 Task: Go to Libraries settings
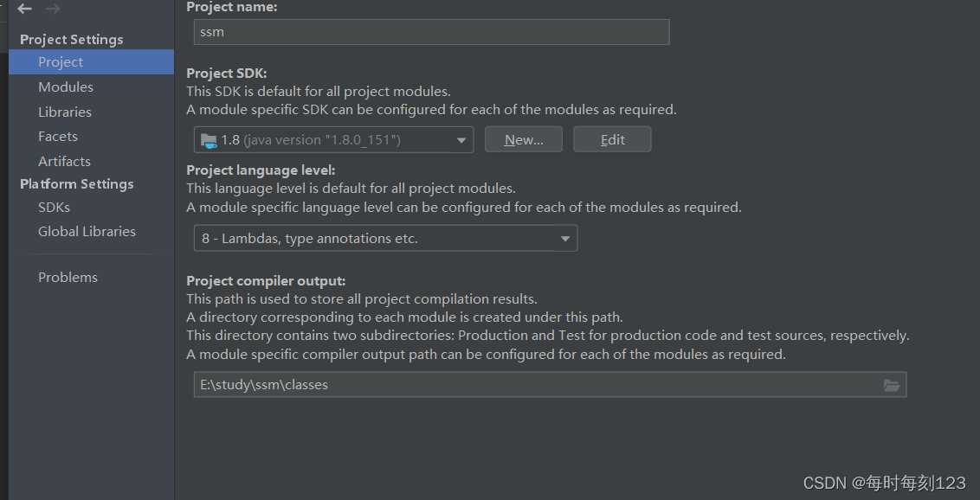tap(65, 112)
